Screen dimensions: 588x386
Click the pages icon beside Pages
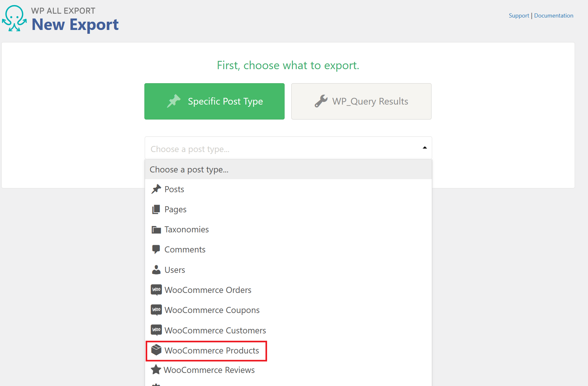pos(156,209)
